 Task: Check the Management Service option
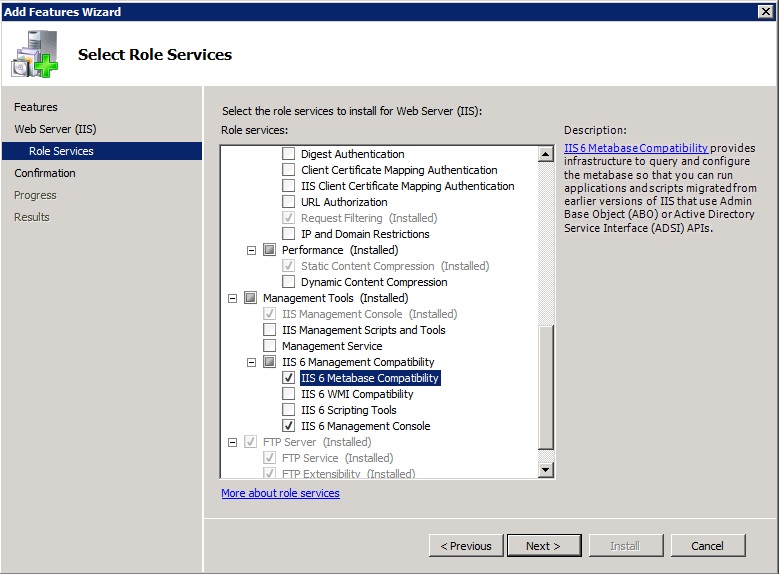270,346
